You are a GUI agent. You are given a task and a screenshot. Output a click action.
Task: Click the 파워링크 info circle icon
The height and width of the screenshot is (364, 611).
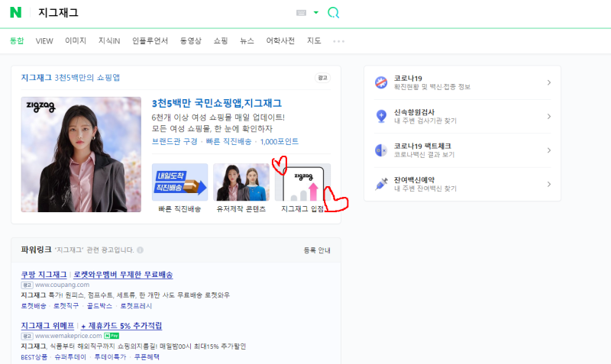[x=141, y=250]
